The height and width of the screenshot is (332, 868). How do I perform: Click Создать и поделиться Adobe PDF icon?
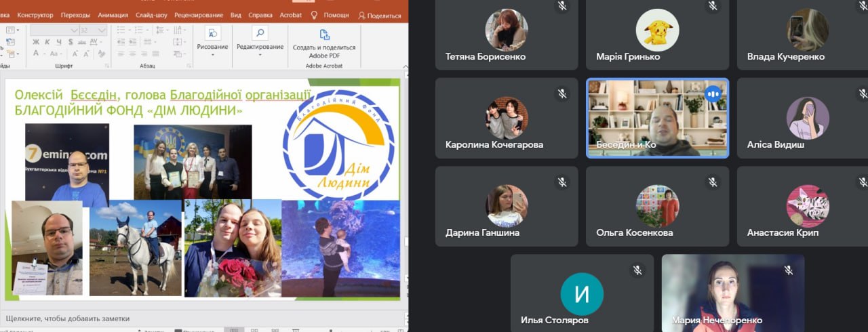(x=323, y=34)
